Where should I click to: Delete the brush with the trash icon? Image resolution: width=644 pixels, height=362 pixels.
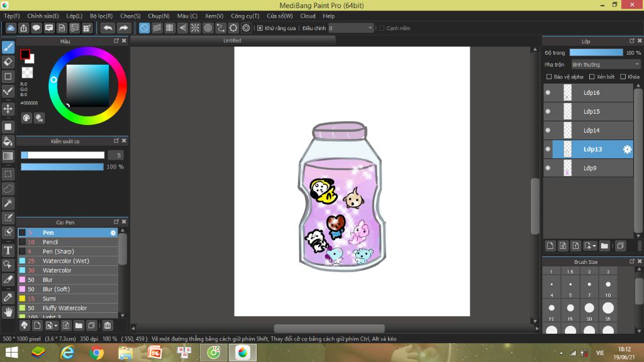pyautogui.click(x=108, y=326)
